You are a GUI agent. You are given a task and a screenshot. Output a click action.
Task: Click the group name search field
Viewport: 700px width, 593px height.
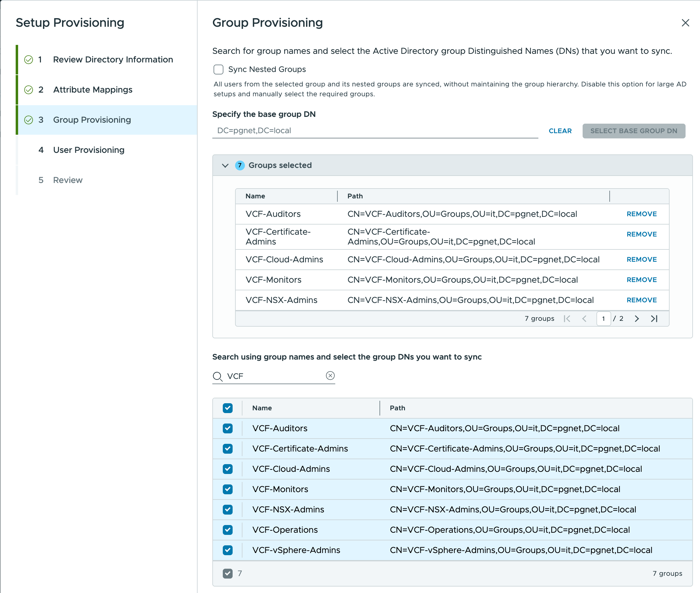274,376
